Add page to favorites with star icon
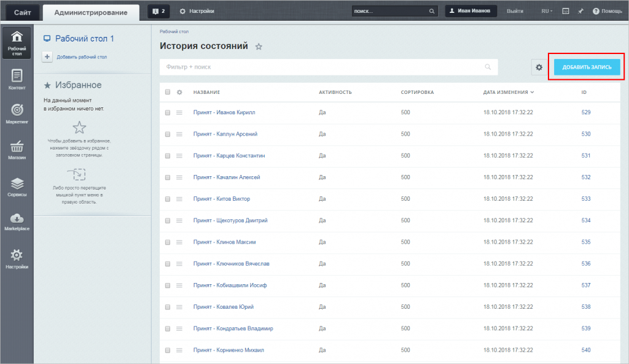 pos(259,47)
